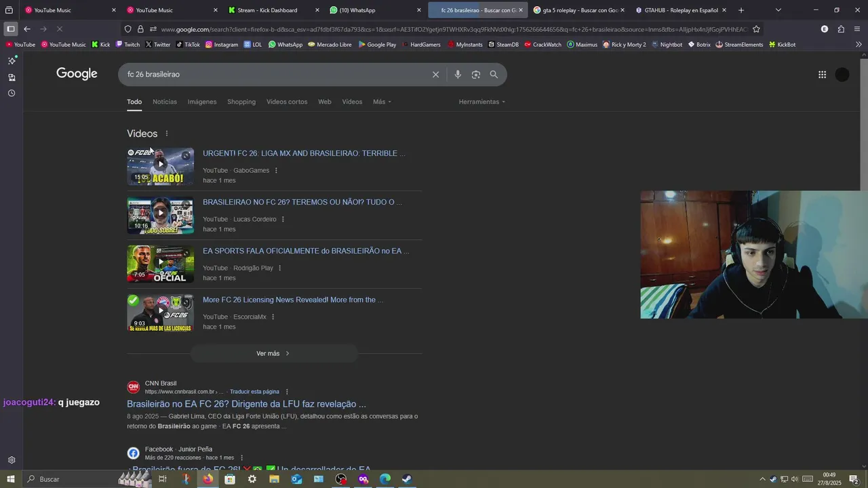Open the Google account avatar
The height and width of the screenshot is (488, 868).
tap(842, 75)
